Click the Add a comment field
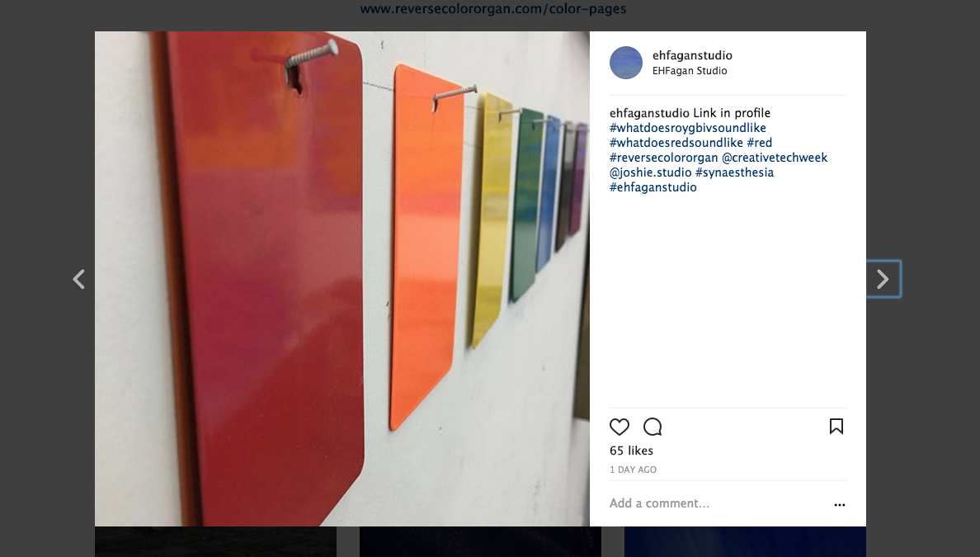The height and width of the screenshot is (557, 980). click(x=719, y=503)
